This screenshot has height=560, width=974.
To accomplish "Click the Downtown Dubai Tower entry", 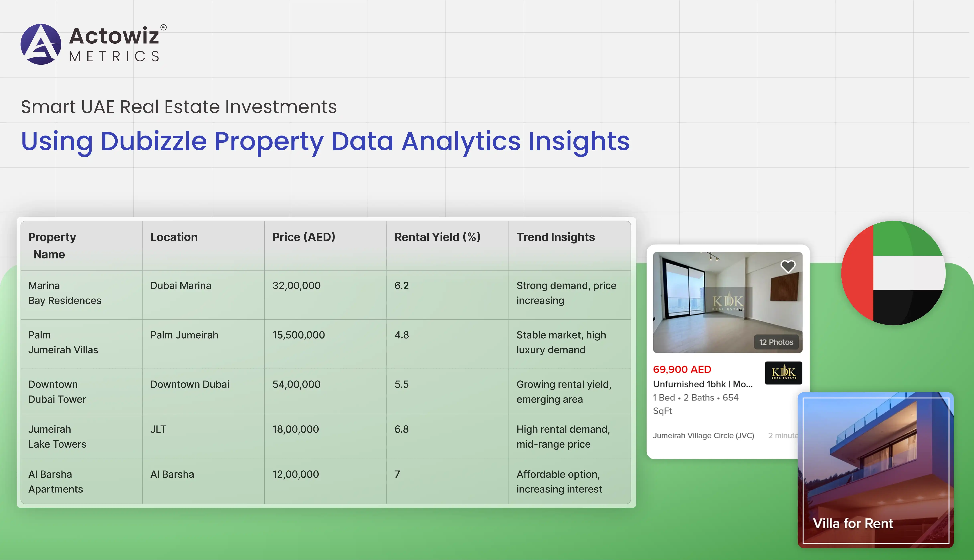I will 57,391.
